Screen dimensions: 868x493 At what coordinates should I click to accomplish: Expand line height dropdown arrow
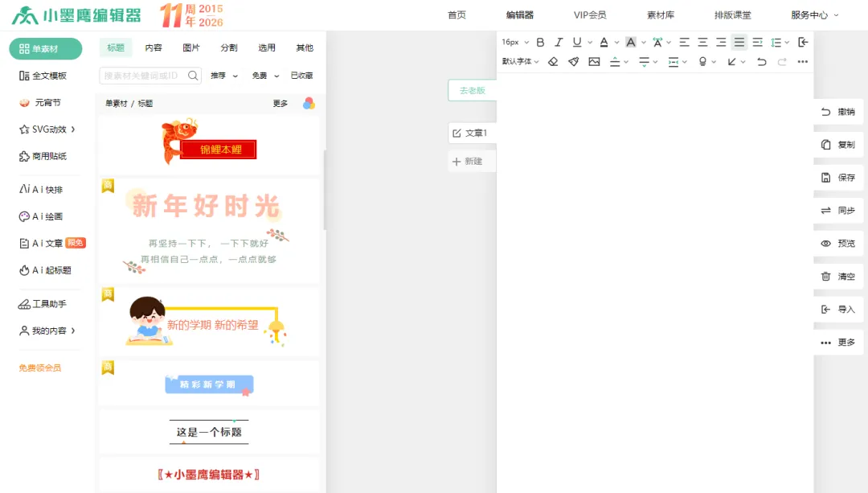point(787,42)
